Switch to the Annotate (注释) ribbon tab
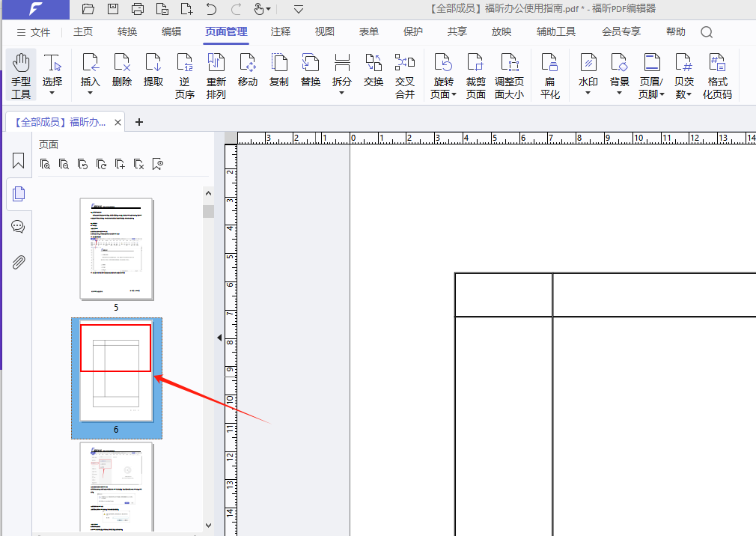Image resolution: width=756 pixels, height=536 pixels. click(x=281, y=32)
